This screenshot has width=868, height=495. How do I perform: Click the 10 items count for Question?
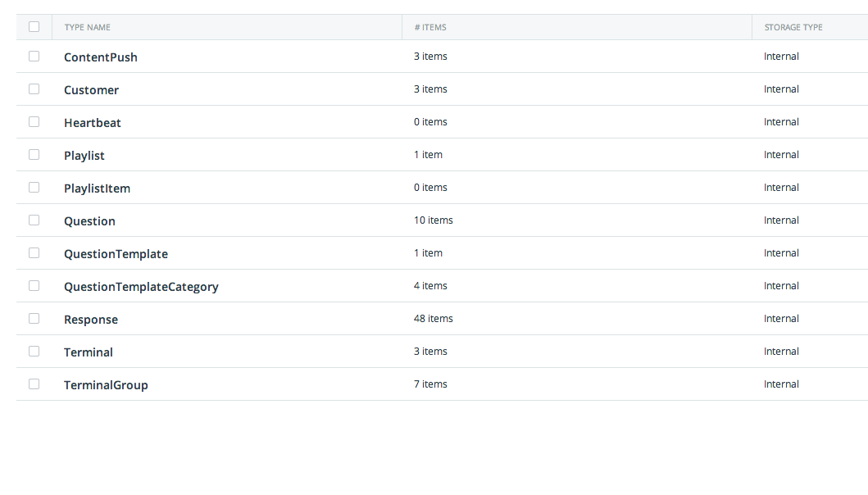(434, 220)
